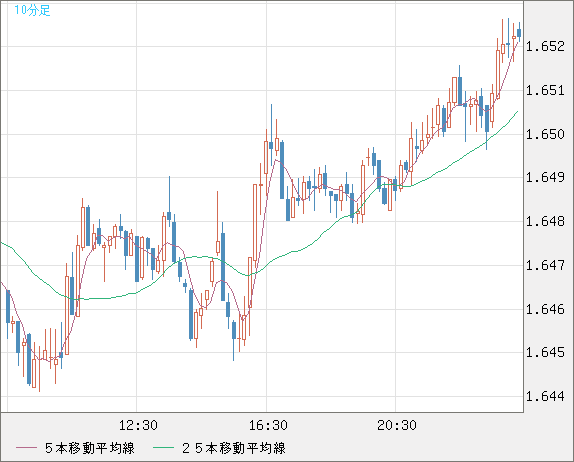Click the 1.647 price axis label

545,265
